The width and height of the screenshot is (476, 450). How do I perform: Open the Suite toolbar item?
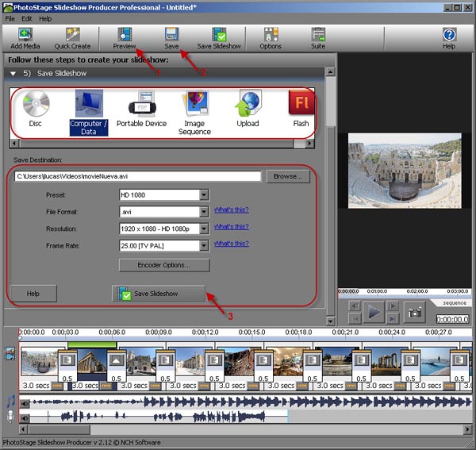[318, 38]
